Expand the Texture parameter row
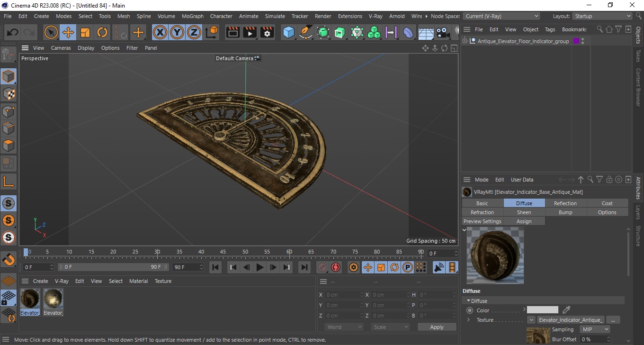This screenshot has width=644, height=345. [468, 320]
